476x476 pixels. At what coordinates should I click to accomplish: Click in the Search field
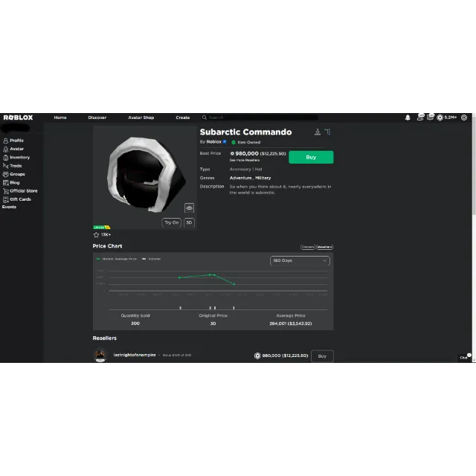tap(260, 118)
